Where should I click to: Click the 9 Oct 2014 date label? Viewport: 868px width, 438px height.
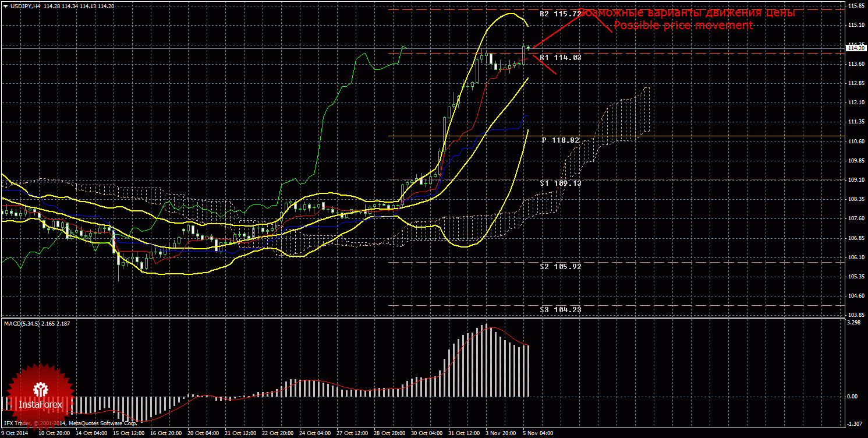point(16,433)
